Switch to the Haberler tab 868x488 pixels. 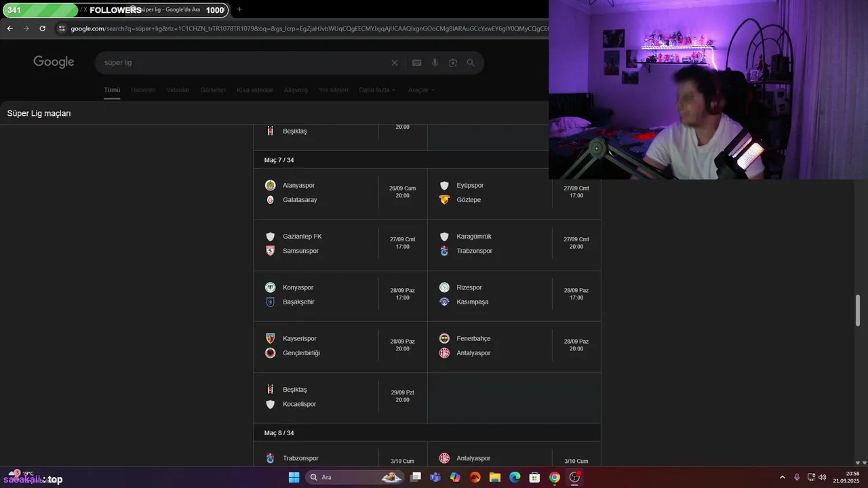click(x=143, y=90)
